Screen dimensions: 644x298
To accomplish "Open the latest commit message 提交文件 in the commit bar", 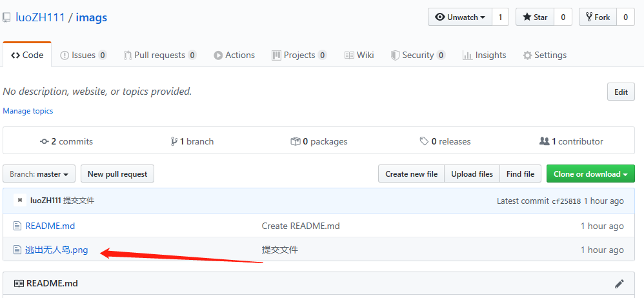I will [x=79, y=201].
